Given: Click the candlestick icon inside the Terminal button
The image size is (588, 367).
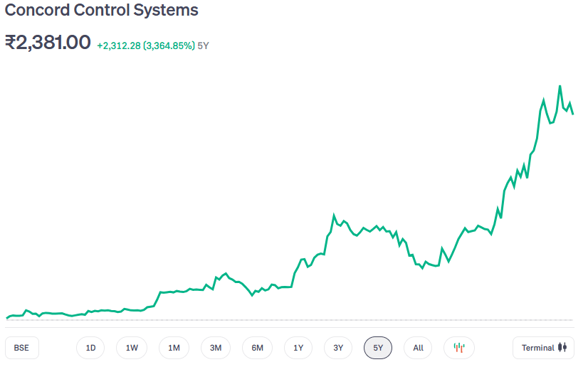Looking at the screenshot, I should [x=562, y=348].
